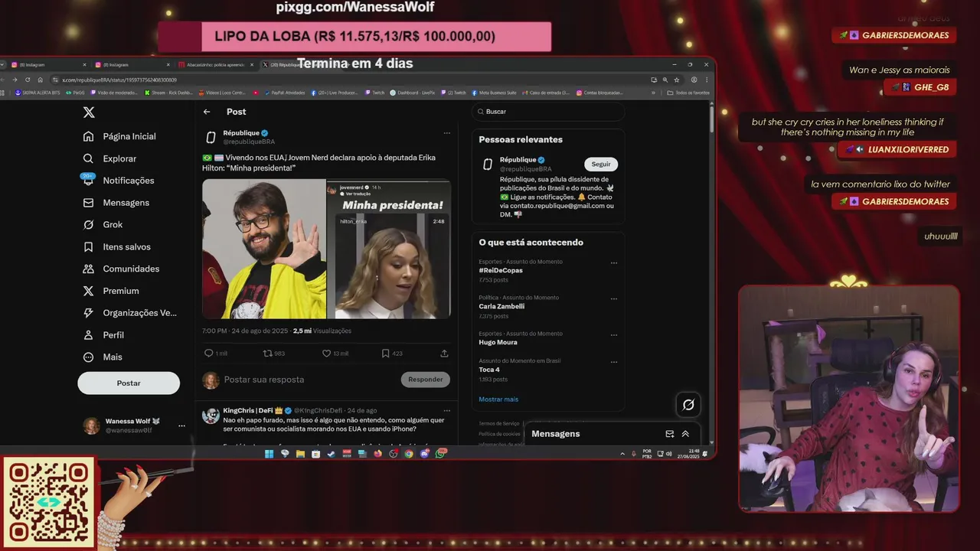Screen dimensions: 980x551
Task: Click the Perfil person icon
Action: 88,335
